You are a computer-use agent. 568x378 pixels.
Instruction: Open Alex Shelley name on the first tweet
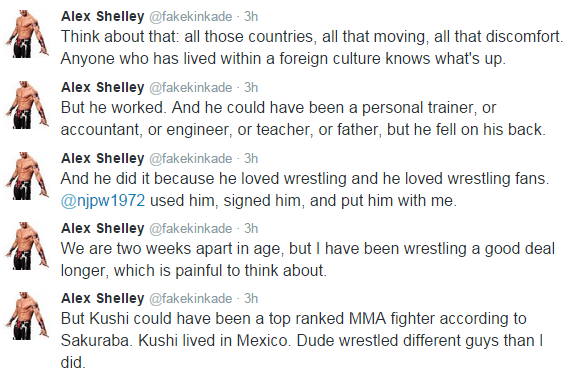click(x=103, y=16)
